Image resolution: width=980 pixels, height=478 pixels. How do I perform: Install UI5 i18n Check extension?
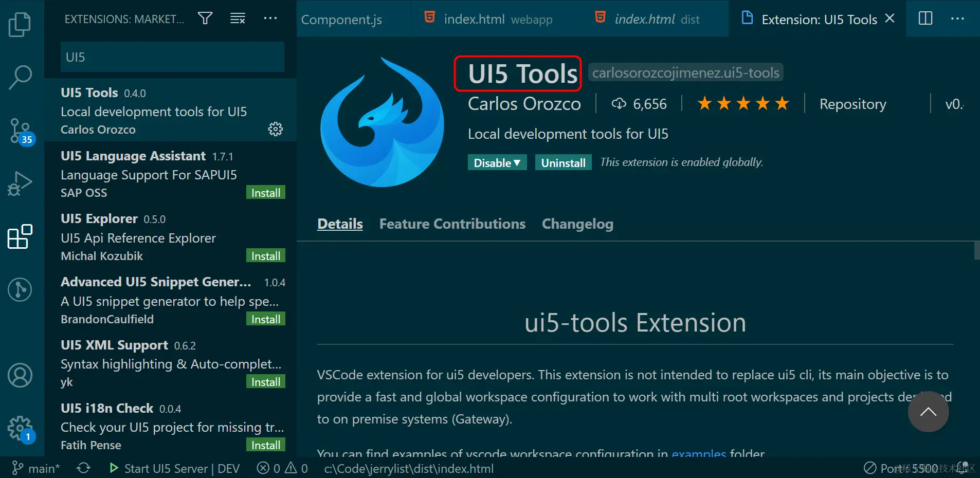coord(266,445)
